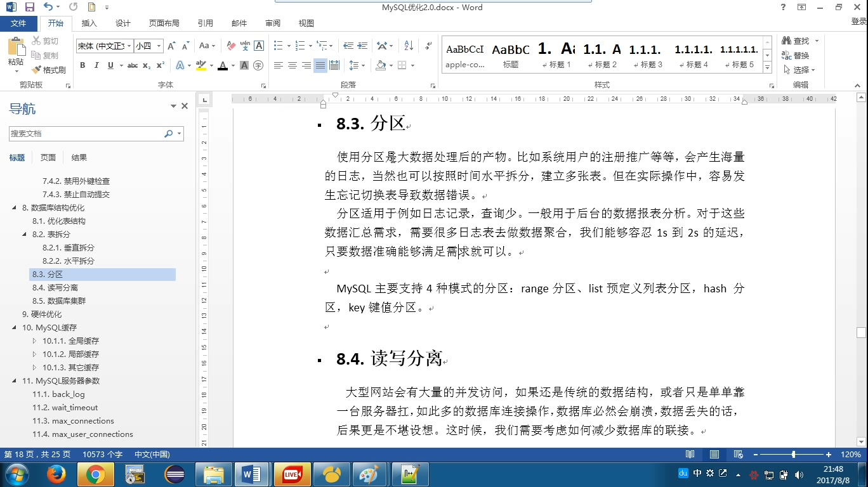Expand 10.1.1. 全局缓存 heading
Image resolution: width=868 pixels, height=487 pixels.
point(35,341)
